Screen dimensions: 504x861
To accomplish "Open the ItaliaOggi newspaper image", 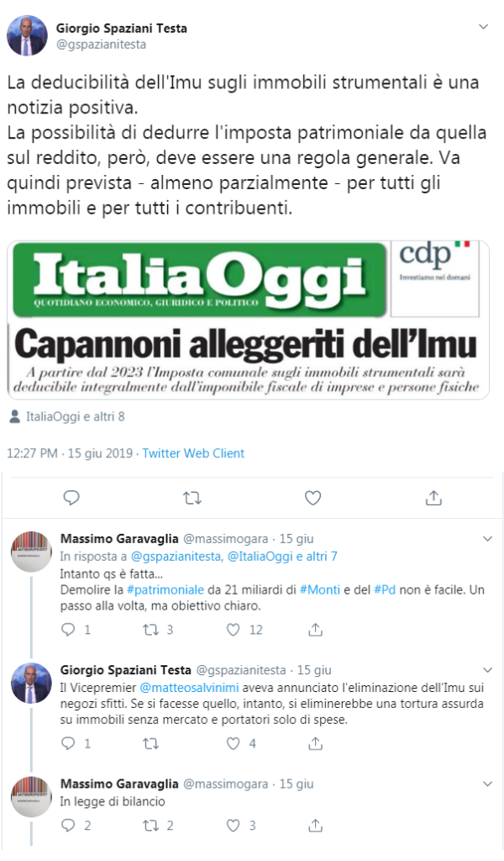I will coord(248,320).
